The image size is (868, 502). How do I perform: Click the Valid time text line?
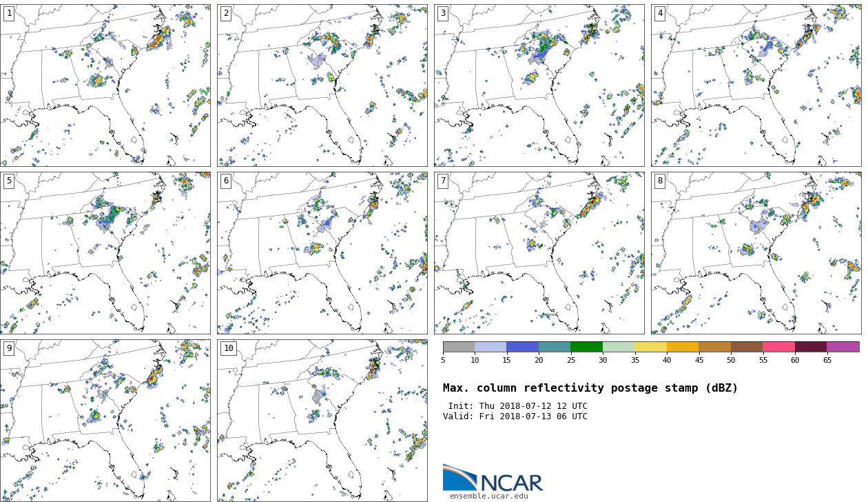515,416
